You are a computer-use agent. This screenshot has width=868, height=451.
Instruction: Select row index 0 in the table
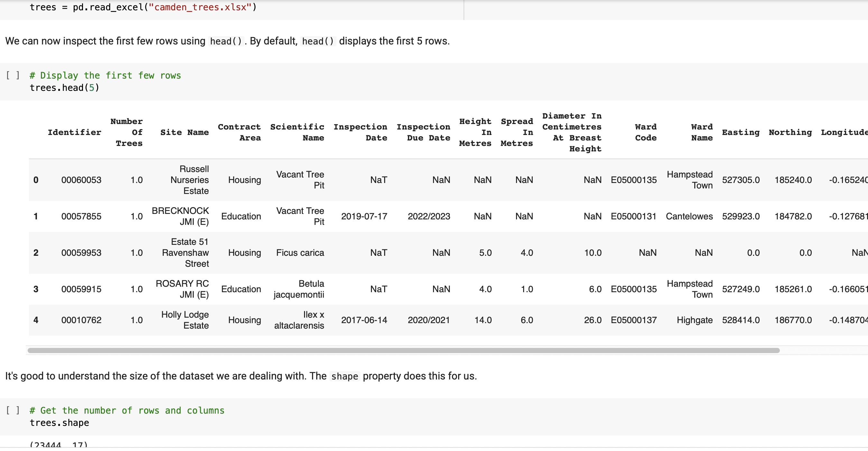click(36, 180)
